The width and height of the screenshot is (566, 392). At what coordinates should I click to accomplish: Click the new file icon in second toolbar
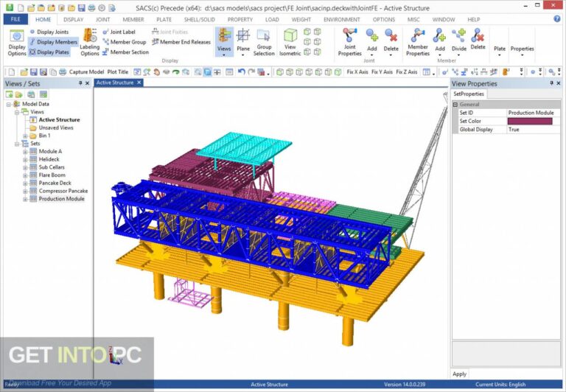click(x=12, y=71)
